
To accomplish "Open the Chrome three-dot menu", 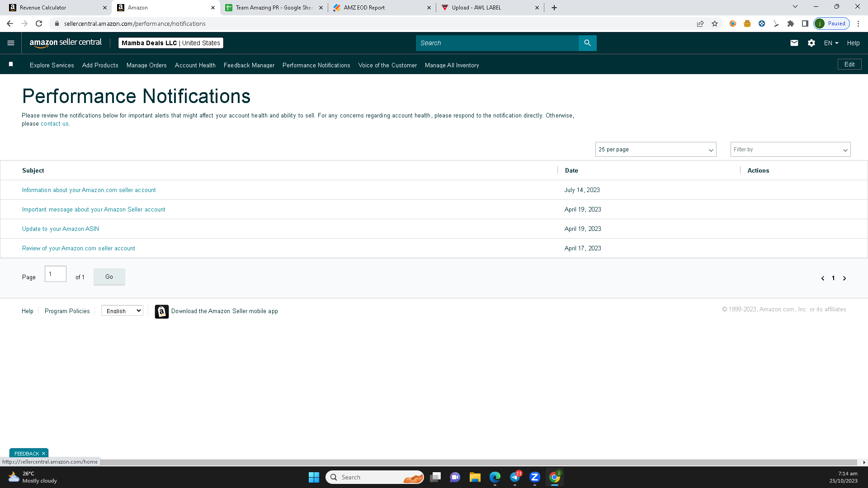I will pos(859,23).
